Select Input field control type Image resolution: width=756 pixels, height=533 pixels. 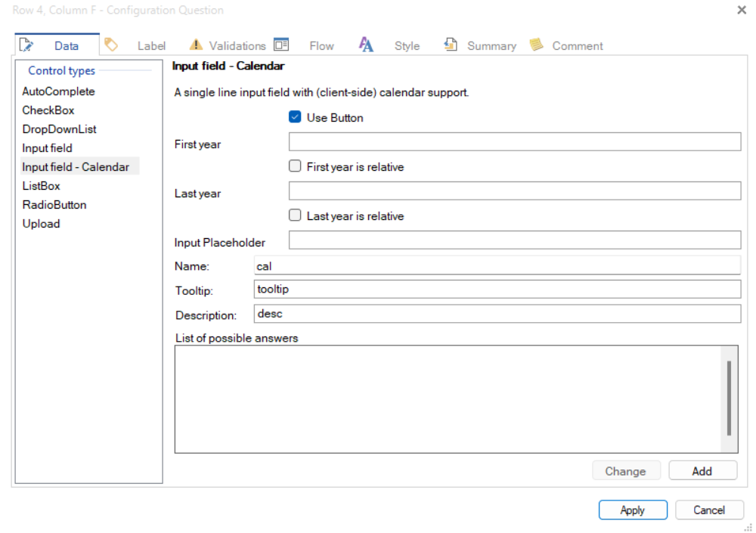point(47,147)
